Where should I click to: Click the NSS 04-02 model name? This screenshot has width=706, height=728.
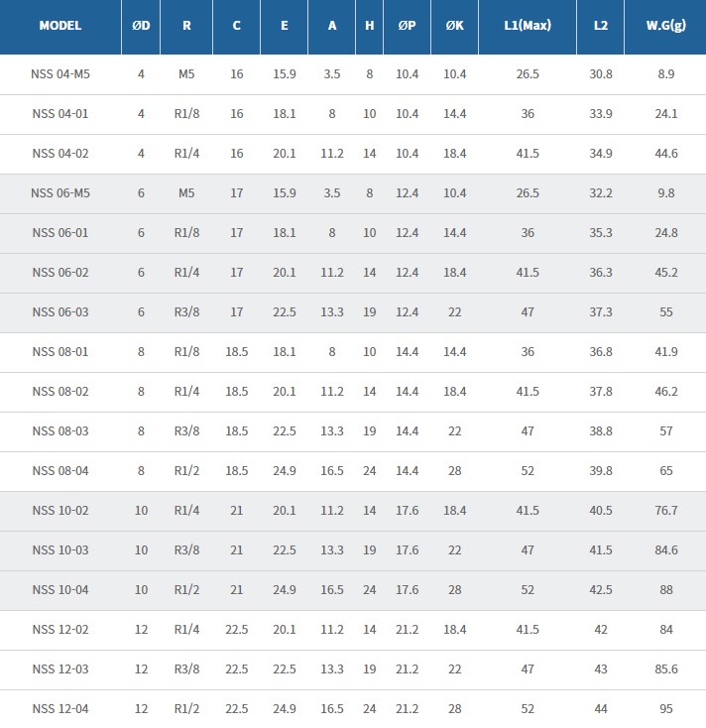point(60,154)
